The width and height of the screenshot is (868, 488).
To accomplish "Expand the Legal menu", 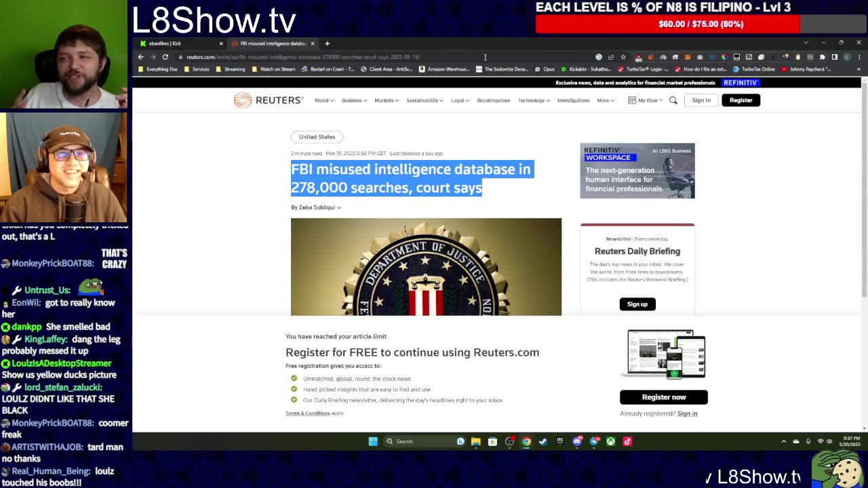I will (x=460, y=100).
